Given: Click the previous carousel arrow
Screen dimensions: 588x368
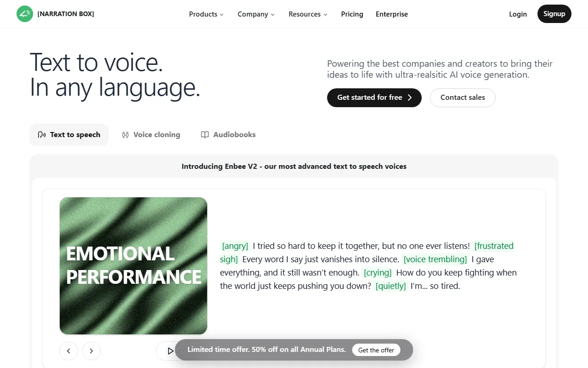Looking at the screenshot, I should tap(68, 351).
